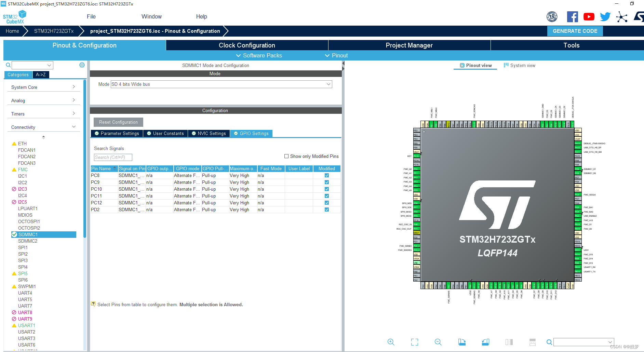Expand the Timers category
The image size is (644, 352).
[x=43, y=114]
